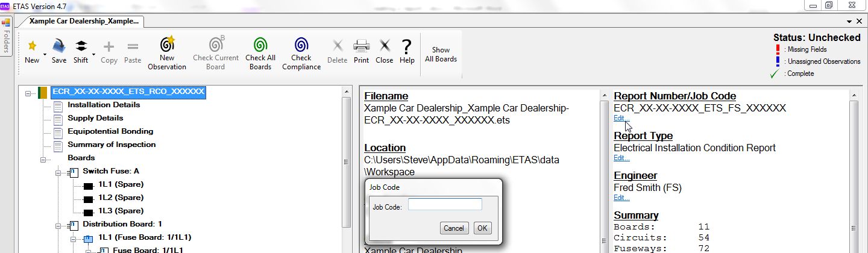Screen dimensions: 868x253
Task: Save the current report
Action: [x=59, y=51]
